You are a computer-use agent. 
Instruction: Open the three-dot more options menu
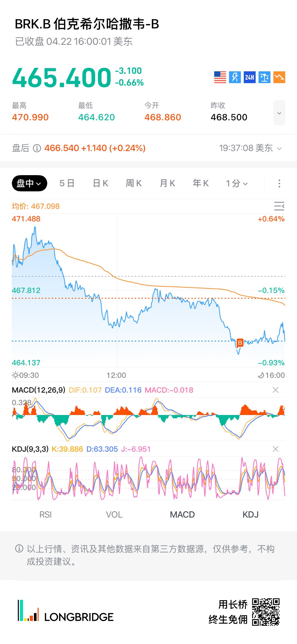(x=279, y=183)
